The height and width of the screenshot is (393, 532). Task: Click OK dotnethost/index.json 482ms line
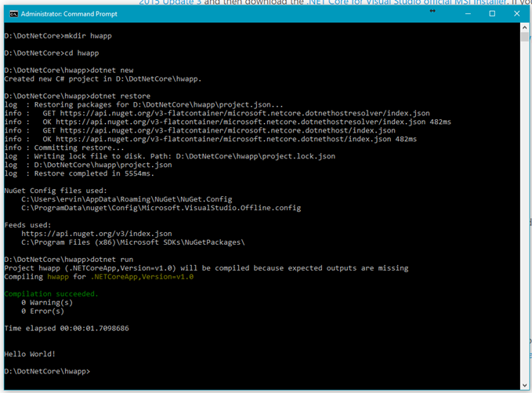tap(210, 140)
